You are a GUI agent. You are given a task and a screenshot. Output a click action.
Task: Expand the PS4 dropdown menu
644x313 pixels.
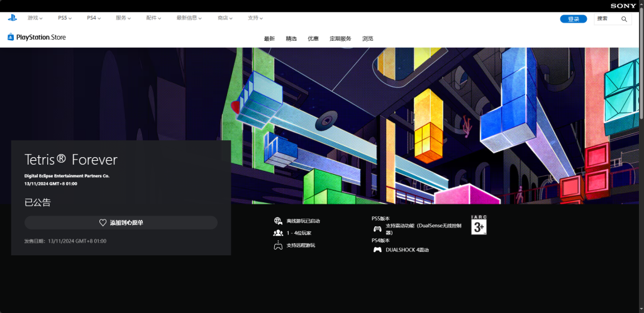pyautogui.click(x=94, y=18)
